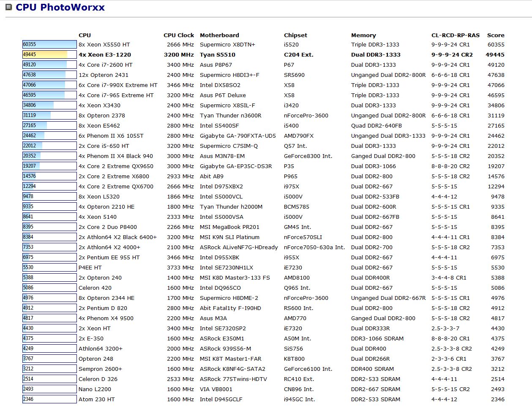Click the 2x E-350 entry
Image resolution: width=532 pixels, height=408 pixels.
click(x=91, y=338)
